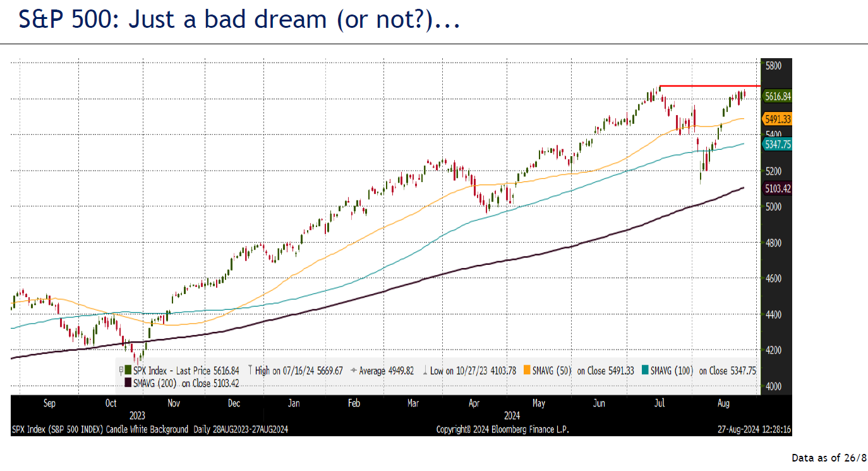Select the dark 5103.42 price tag
868x471 pixels.
click(778, 188)
